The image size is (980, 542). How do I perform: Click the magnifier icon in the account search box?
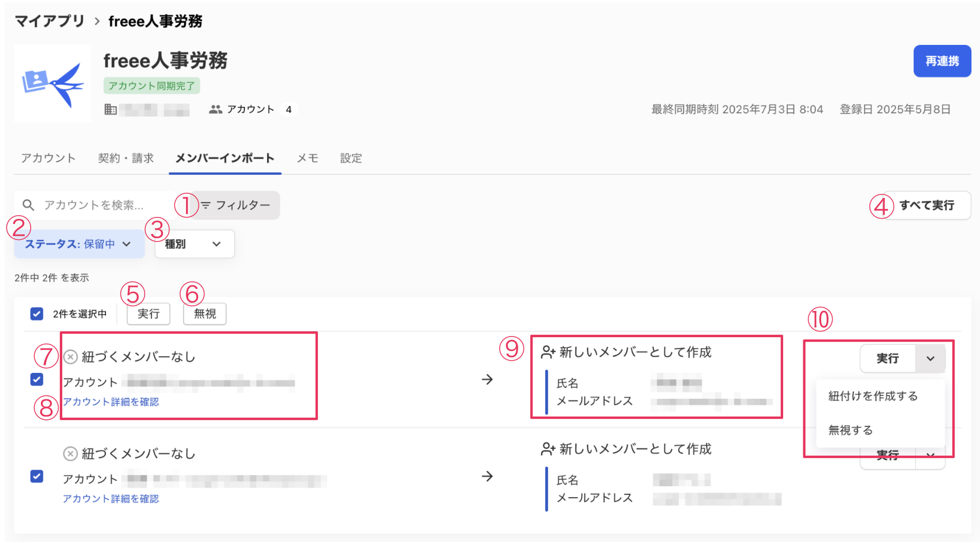click(x=28, y=205)
